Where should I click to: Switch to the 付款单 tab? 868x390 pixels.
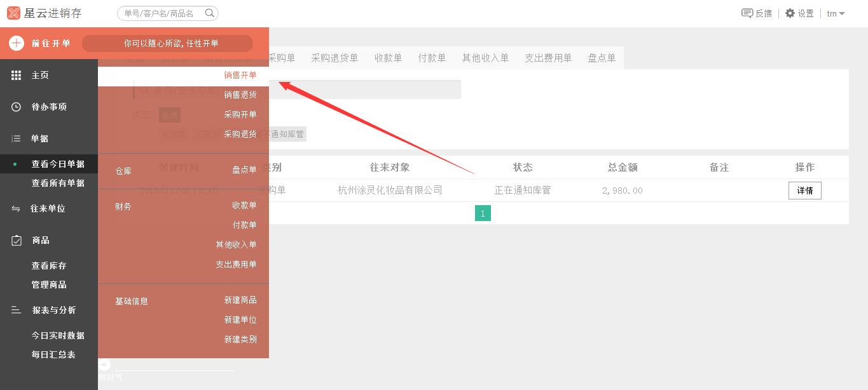[432, 57]
